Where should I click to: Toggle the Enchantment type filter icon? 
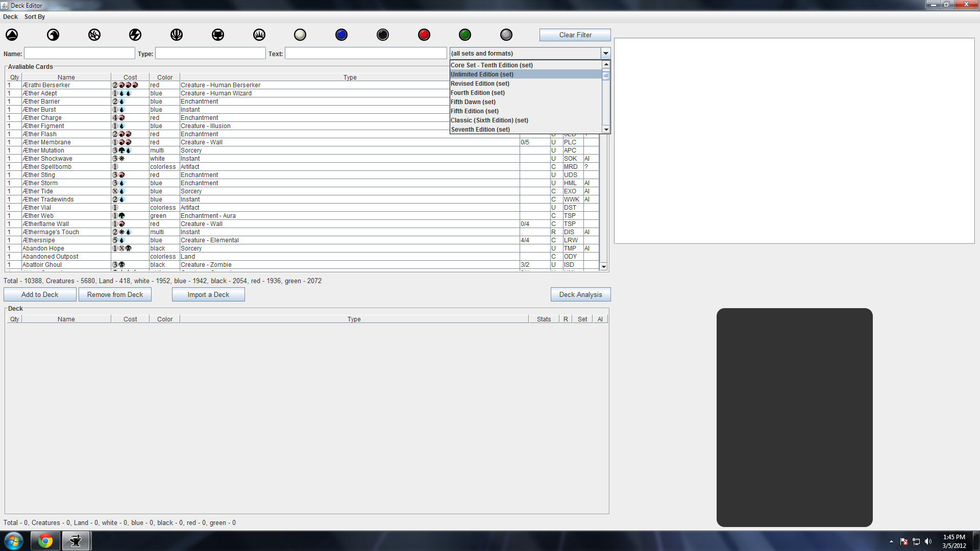coord(259,35)
